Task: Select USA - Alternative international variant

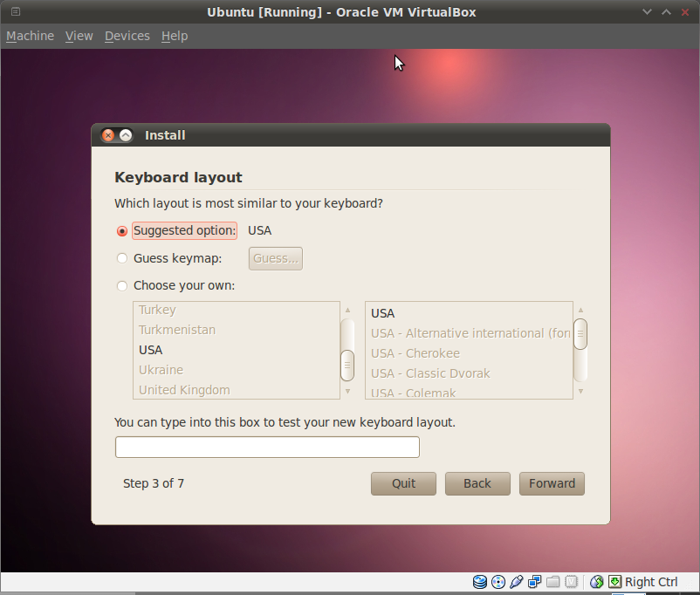Action: click(x=469, y=333)
